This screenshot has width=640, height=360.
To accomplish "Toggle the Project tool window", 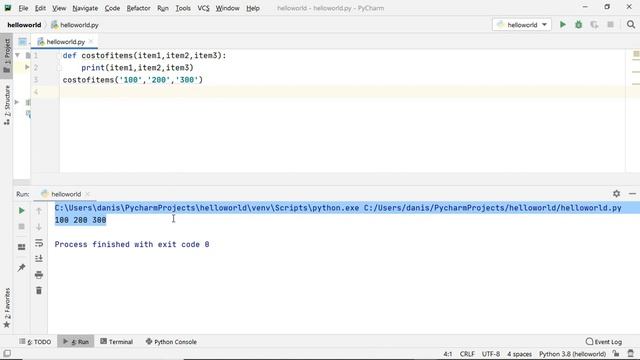I will [x=7, y=56].
